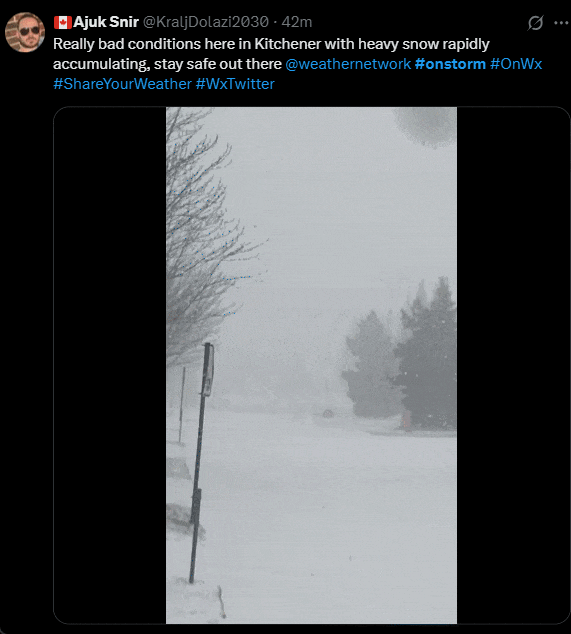Image resolution: width=571 pixels, height=634 pixels.
Task: Open the three-dot More options menu
Action: tap(561, 23)
